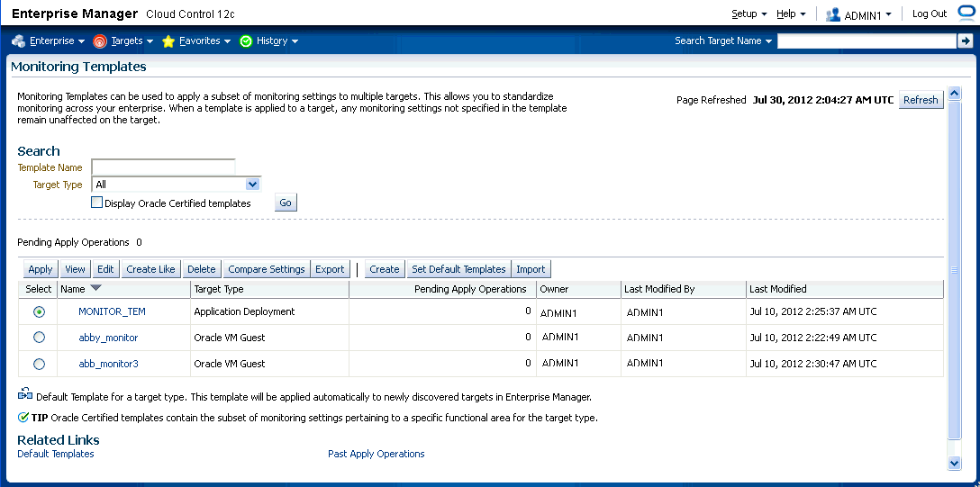Click the Delete button
Viewport: 980px width, 487px height.
201,269
